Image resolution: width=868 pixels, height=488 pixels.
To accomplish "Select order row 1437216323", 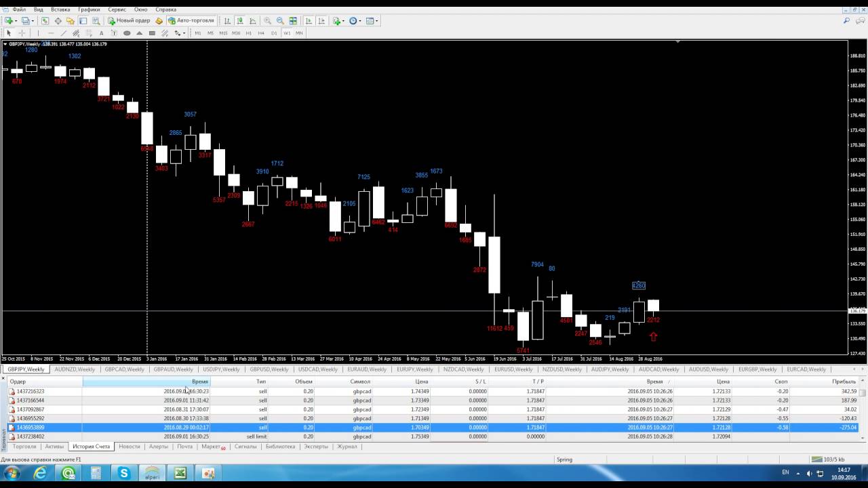I will click(x=434, y=391).
